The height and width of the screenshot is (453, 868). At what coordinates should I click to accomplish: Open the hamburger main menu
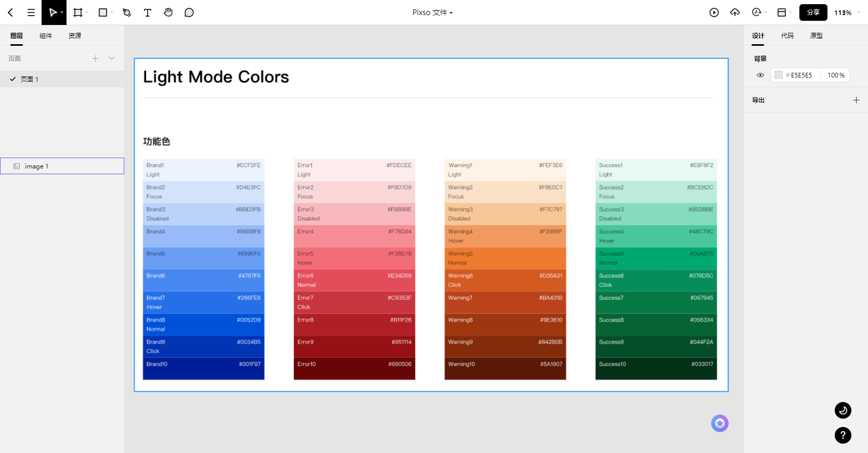tap(31, 12)
